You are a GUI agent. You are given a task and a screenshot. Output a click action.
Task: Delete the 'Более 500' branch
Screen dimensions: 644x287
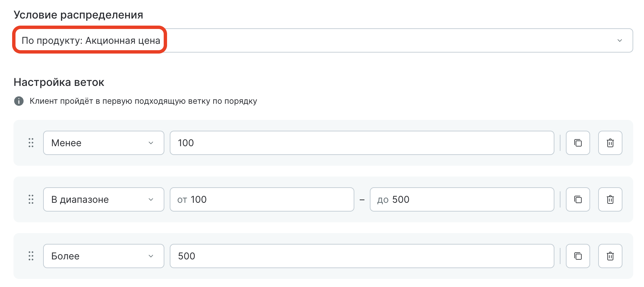pyautogui.click(x=610, y=256)
